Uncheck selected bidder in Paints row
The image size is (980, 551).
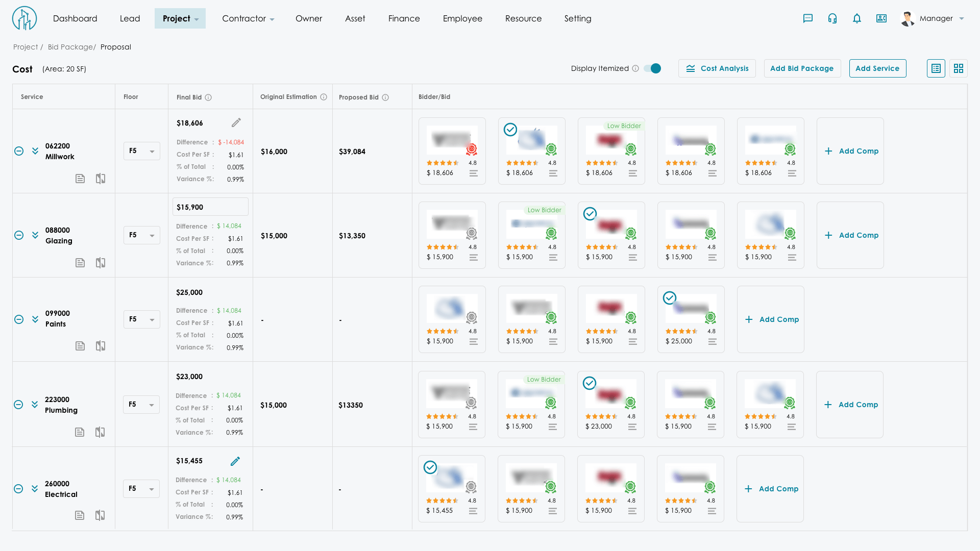click(670, 297)
